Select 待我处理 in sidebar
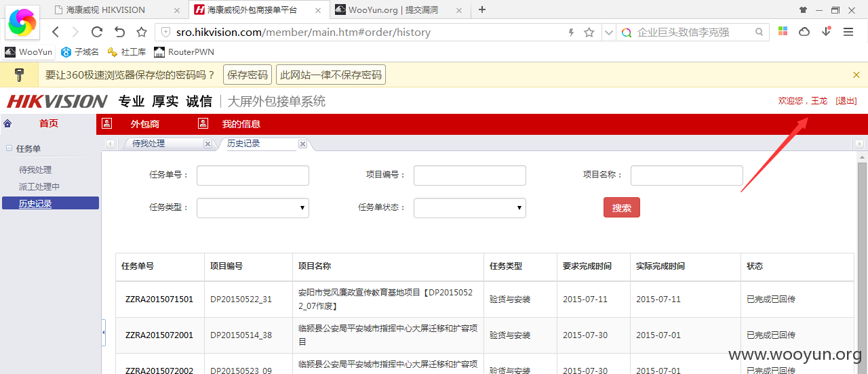This screenshot has height=374, width=868. click(x=35, y=170)
